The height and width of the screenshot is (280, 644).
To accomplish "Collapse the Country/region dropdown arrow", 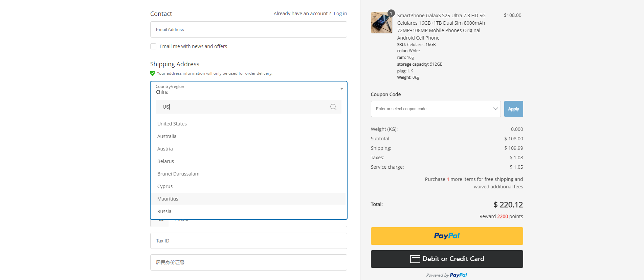I will [x=342, y=89].
